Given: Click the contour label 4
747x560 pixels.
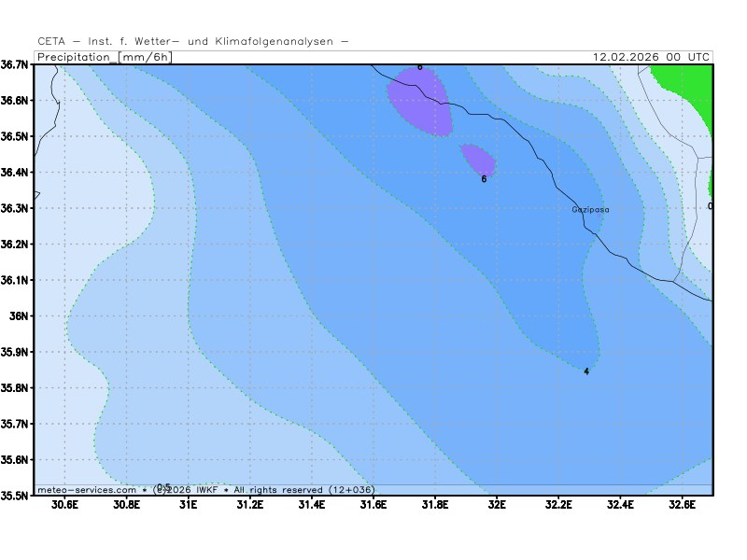Looking at the screenshot, I should coord(586,371).
